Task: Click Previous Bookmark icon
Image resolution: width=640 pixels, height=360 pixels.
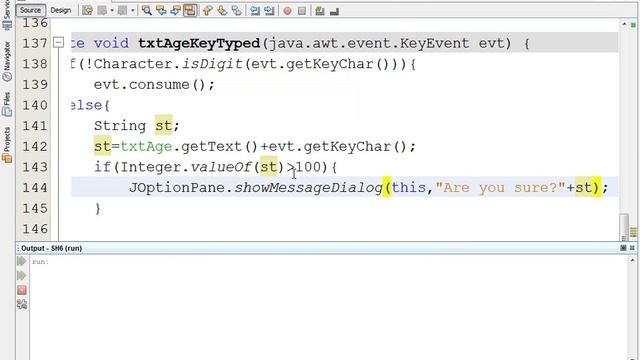Action: (x=207, y=11)
